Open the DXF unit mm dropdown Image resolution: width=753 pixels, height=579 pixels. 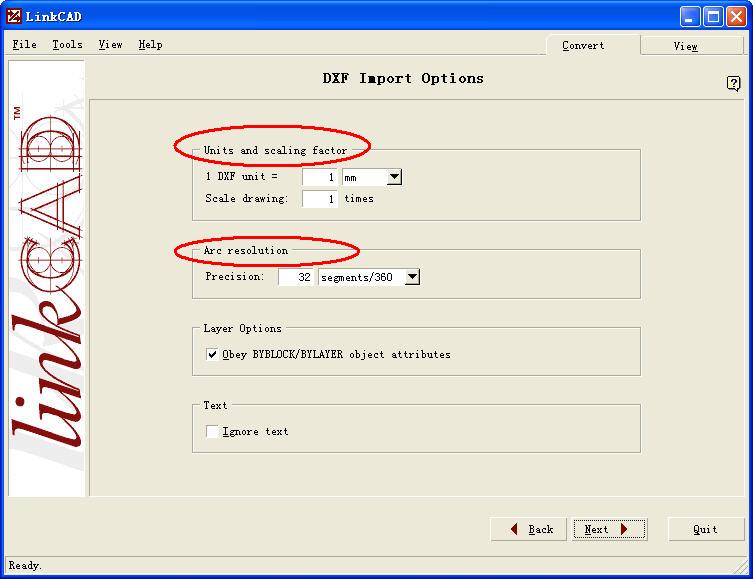pyautogui.click(x=393, y=177)
